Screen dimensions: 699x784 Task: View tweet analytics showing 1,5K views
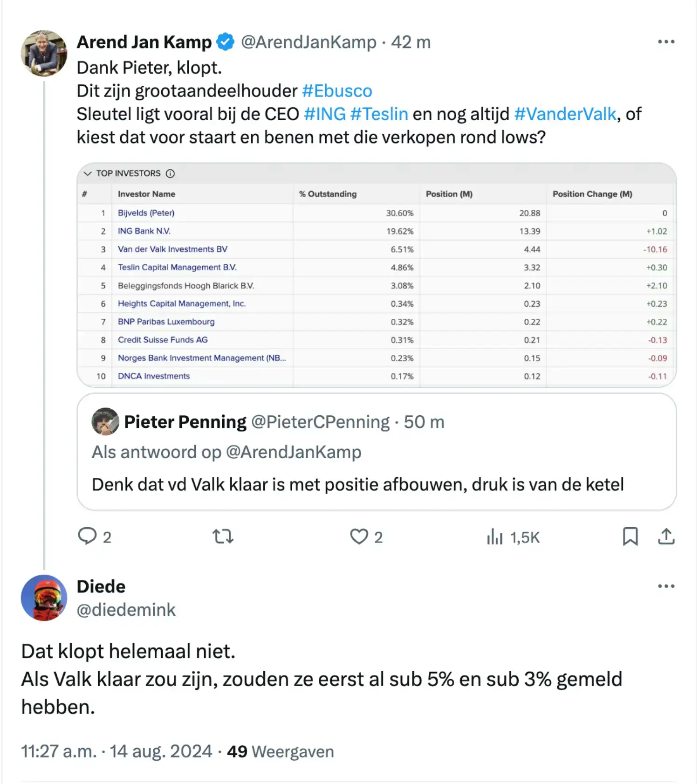[x=513, y=537]
